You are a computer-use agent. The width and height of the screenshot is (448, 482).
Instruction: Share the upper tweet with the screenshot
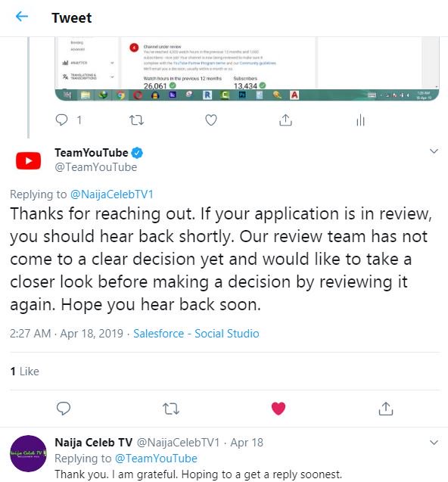click(285, 120)
